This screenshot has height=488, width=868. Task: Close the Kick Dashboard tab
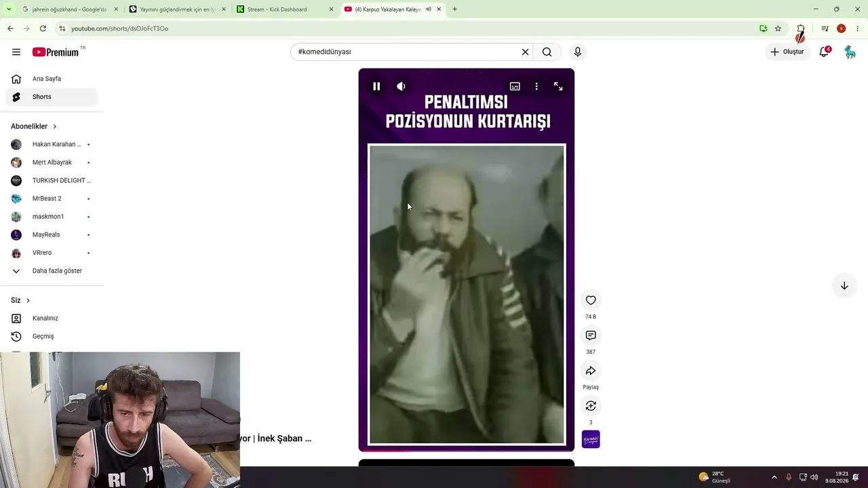pyautogui.click(x=331, y=9)
